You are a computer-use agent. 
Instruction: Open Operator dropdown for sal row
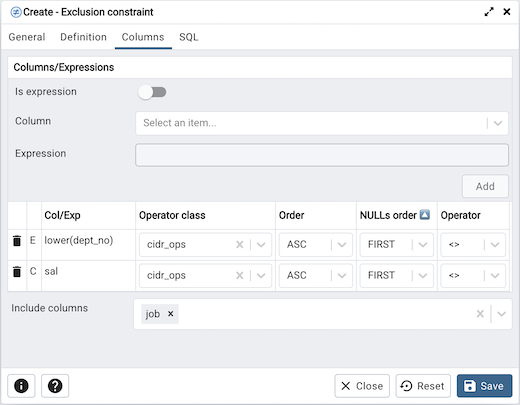[x=473, y=276]
